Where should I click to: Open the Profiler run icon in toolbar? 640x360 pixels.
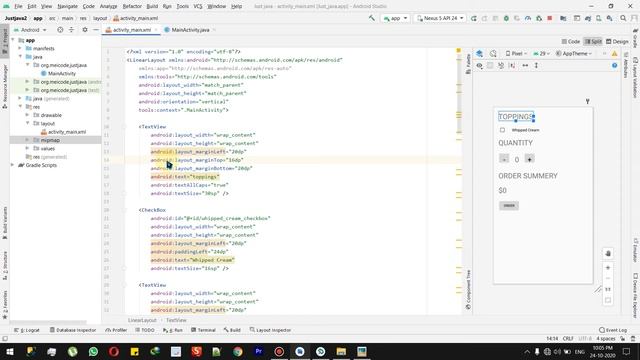tap(528, 18)
